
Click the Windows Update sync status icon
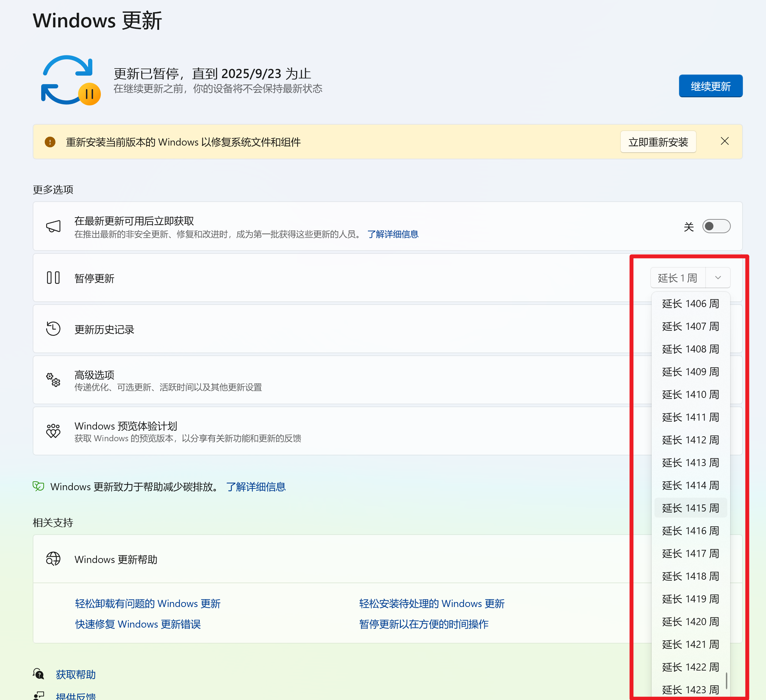(x=71, y=80)
